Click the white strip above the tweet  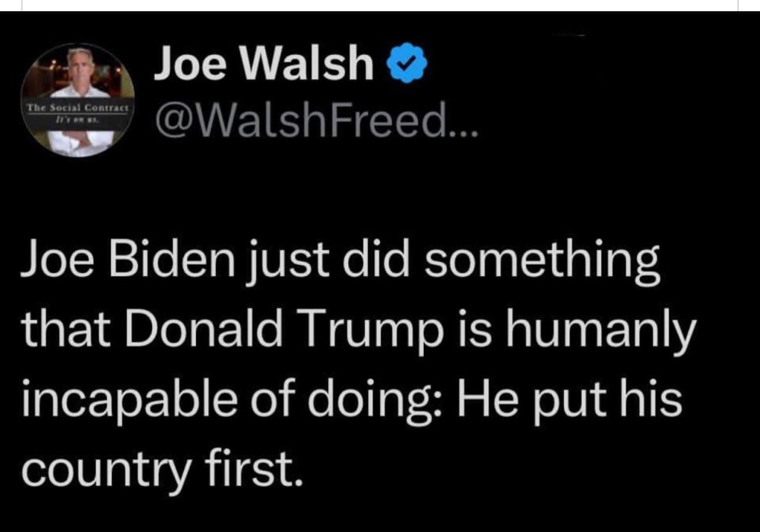click(x=380, y=5)
